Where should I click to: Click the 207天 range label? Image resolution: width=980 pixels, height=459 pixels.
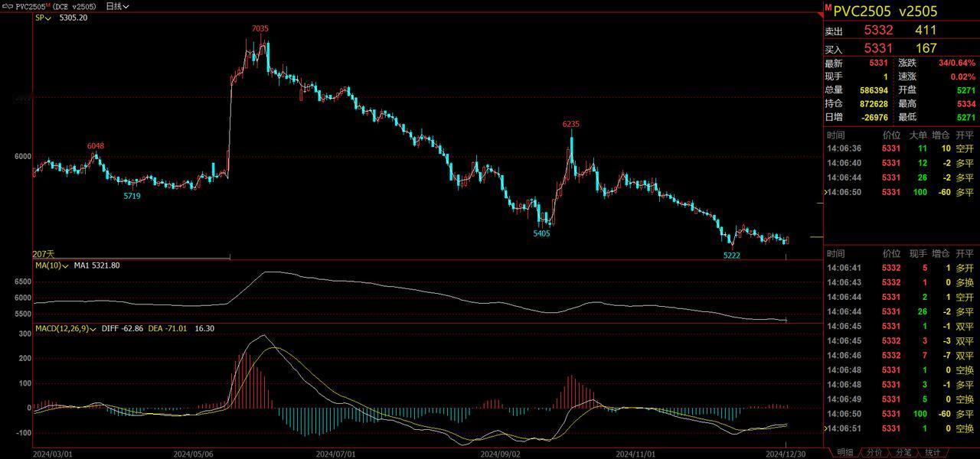point(44,253)
